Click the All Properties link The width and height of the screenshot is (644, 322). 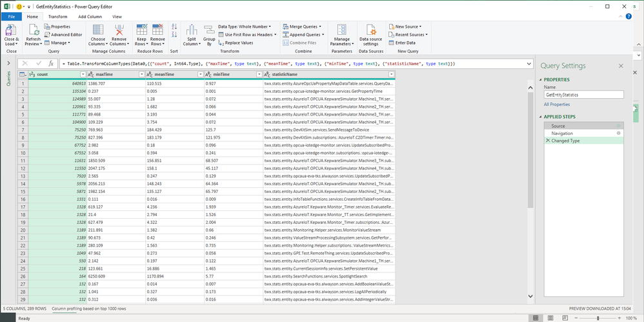(x=556, y=105)
